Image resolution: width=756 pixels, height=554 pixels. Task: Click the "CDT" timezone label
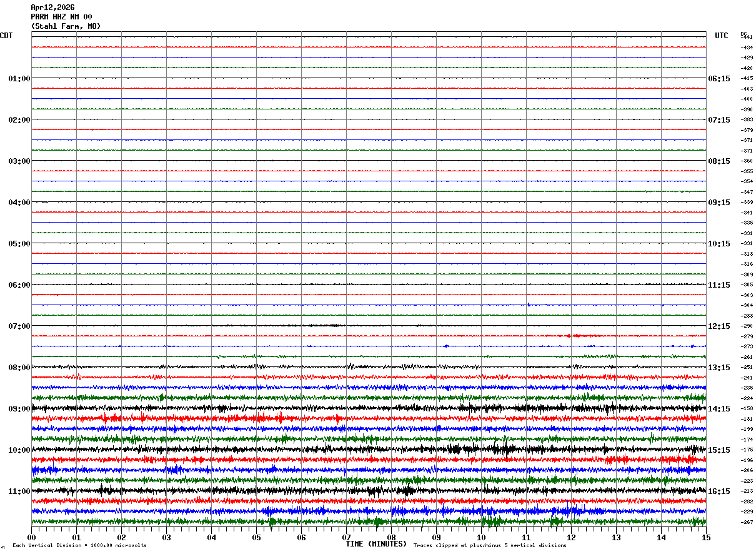(x=6, y=36)
